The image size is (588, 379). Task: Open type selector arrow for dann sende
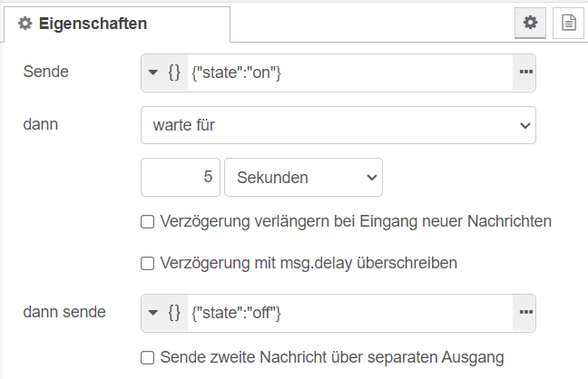pos(153,313)
